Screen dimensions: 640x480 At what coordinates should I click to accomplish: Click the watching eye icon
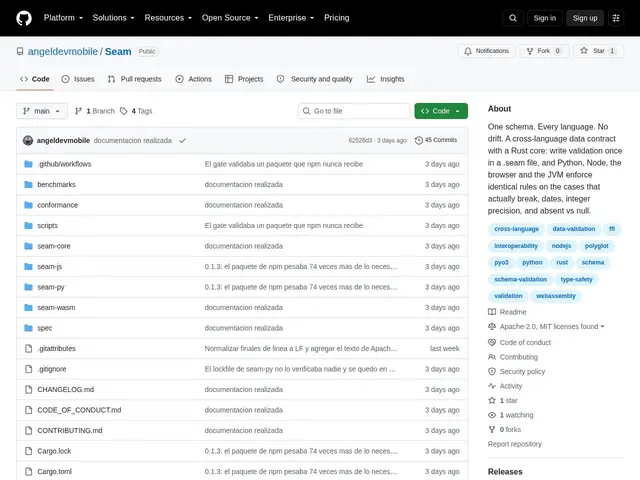pos(492,415)
